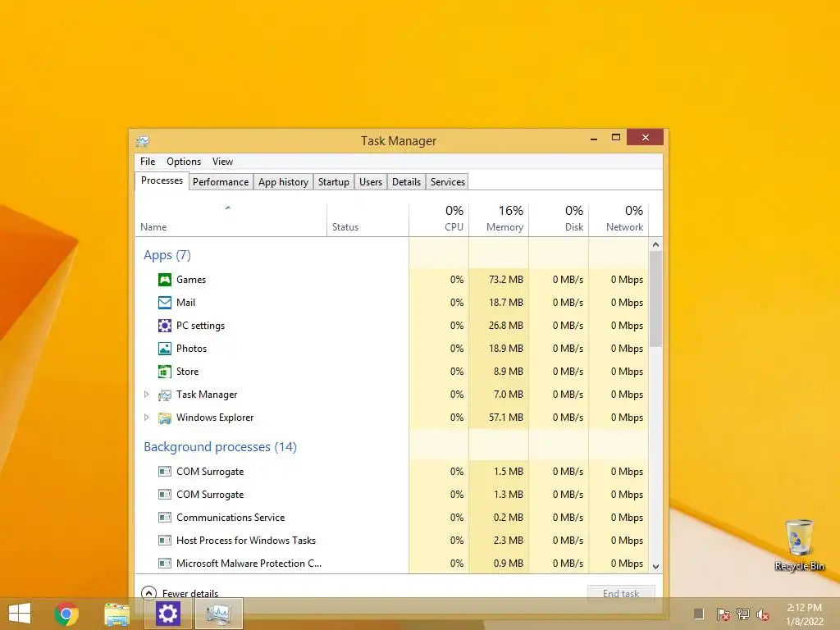Select second COM Surrogate icon (1.3 MB)
Viewport: 840px width, 630px height.
(x=164, y=495)
